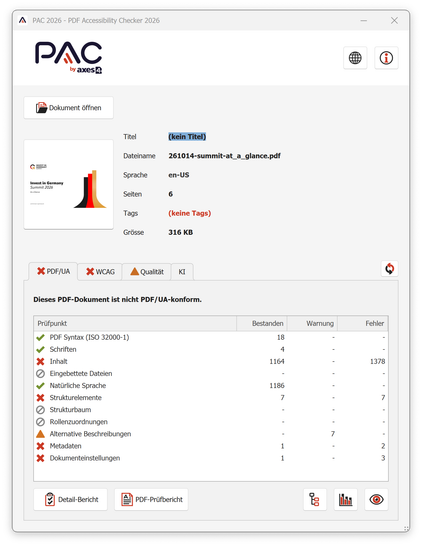
Task: Select the Schriften row
Action: coord(211,349)
